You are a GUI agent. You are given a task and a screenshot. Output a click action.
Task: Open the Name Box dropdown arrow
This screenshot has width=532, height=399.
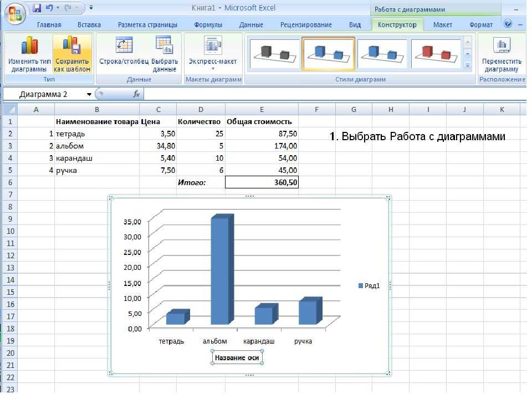[x=89, y=94]
